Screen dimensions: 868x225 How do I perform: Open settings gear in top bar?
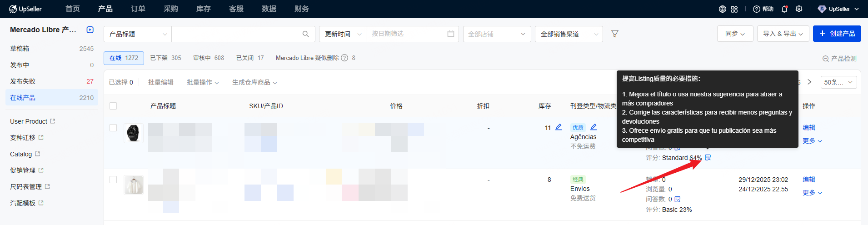[x=798, y=9]
